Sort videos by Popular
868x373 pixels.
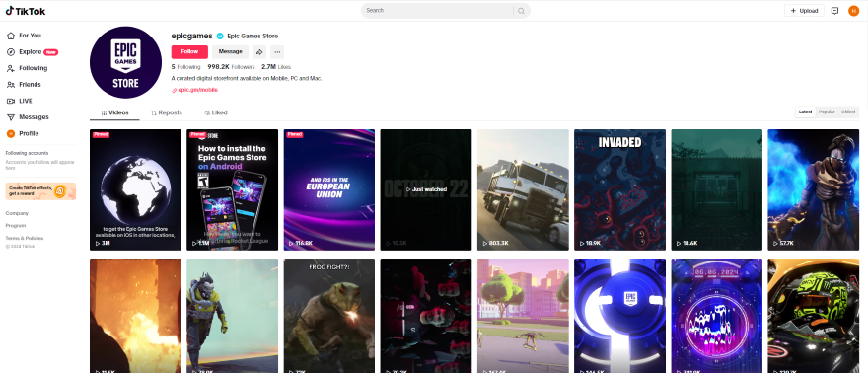[827, 112]
